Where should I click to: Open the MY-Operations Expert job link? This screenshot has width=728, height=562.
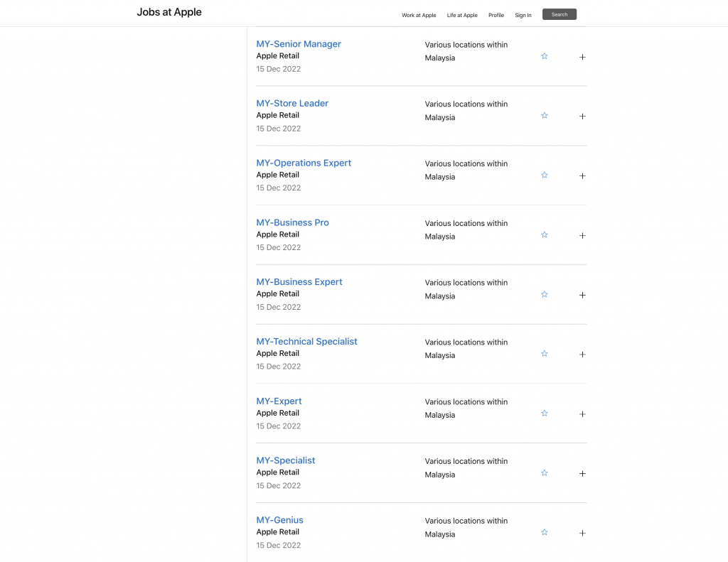pyautogui.click(x=304, y=163)
